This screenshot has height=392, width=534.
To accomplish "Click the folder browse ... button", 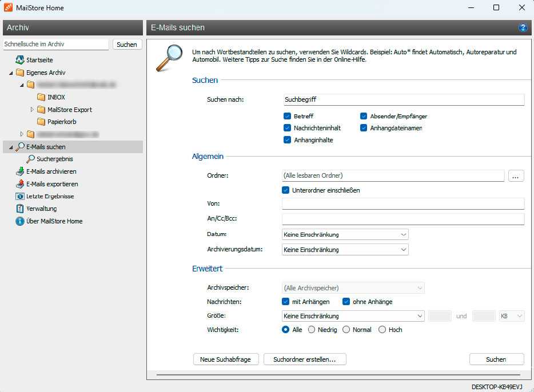I will click(x=516, y=176).
